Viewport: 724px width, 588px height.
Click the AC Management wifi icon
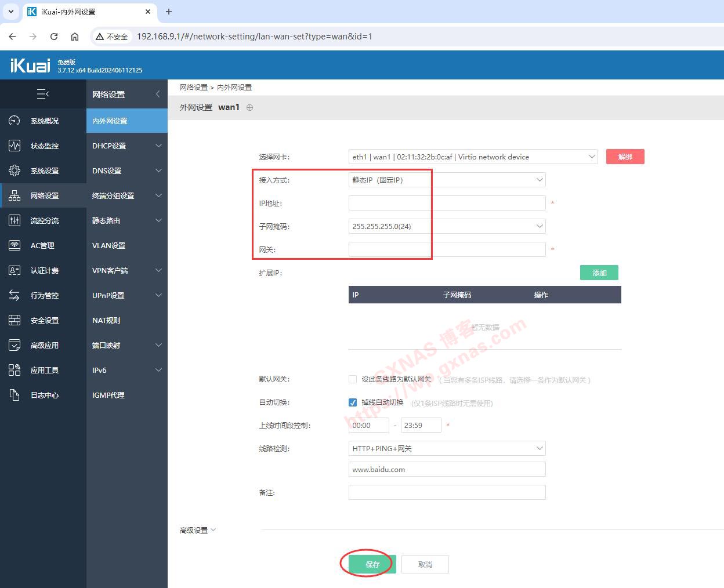15,245
